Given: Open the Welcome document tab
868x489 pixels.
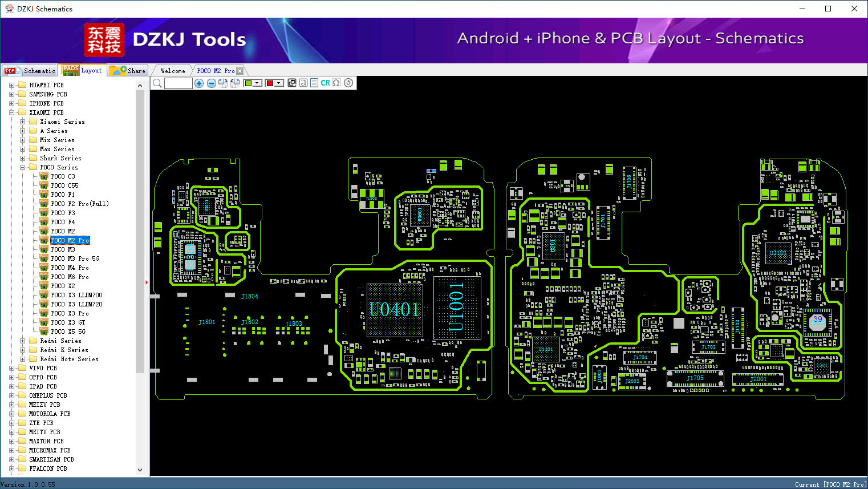Looking at the screenshot, I should tap(173, 71).
